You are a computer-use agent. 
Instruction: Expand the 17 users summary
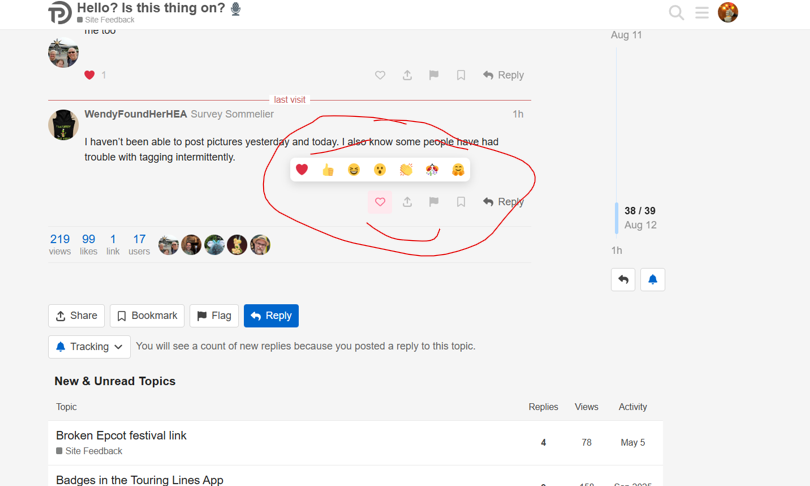(x=139, y=244)
